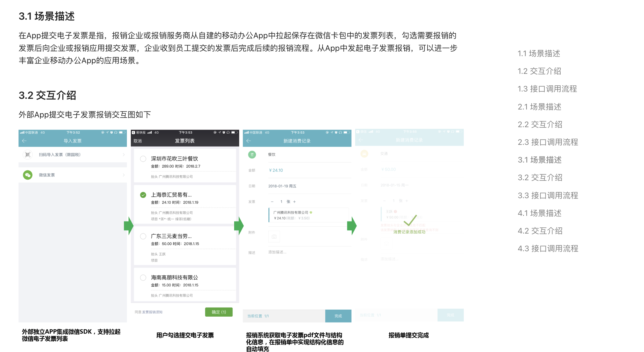Click 消费记录添加成功 success message
This screenshot has height=352, width=644.
pos(409,232)
